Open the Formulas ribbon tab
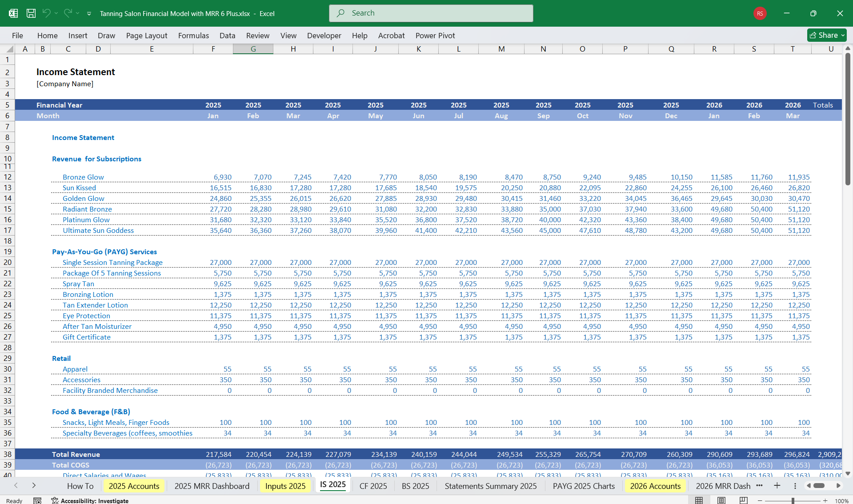Image resolution: width=853 pixels, height=504 pixels. pos(193,36)
